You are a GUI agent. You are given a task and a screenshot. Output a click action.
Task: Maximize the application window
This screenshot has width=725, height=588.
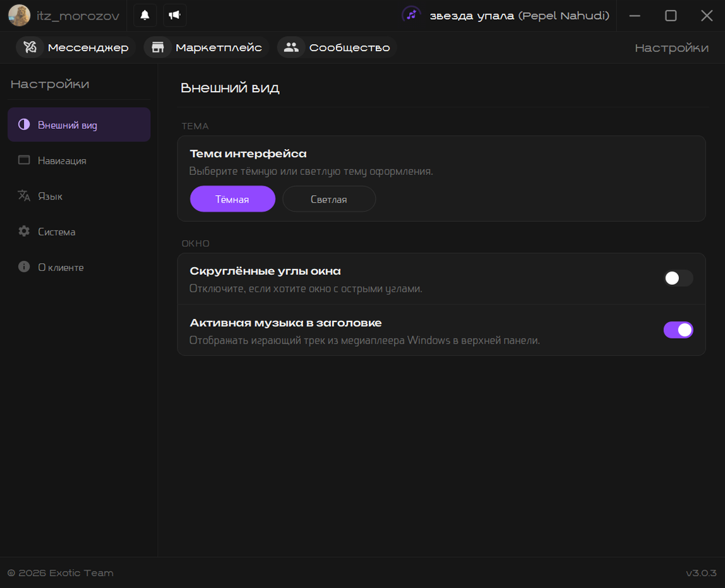point(671,16)
